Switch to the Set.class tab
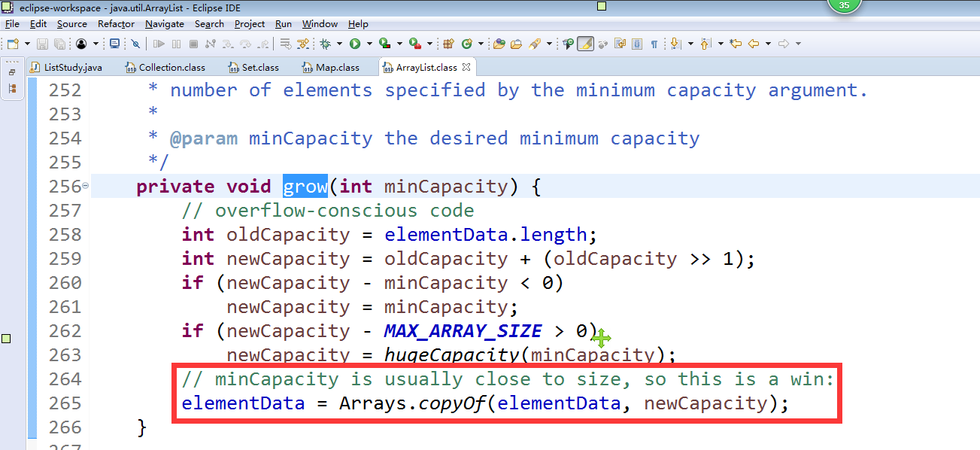Viewport: 980px width, 450px height. [253, 68]
